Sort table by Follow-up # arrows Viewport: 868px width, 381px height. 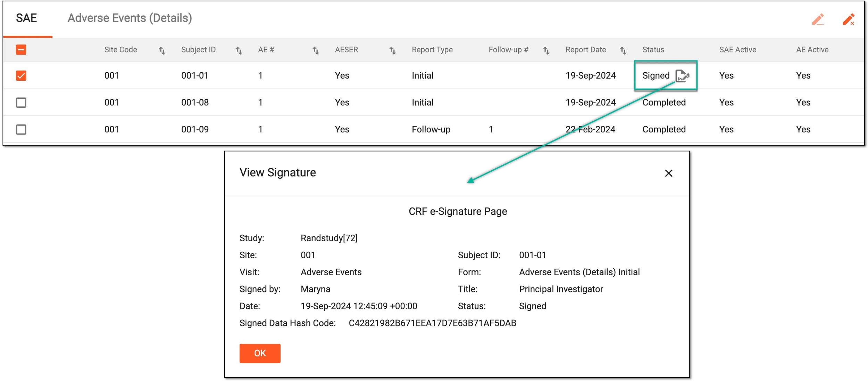[546, 50]
